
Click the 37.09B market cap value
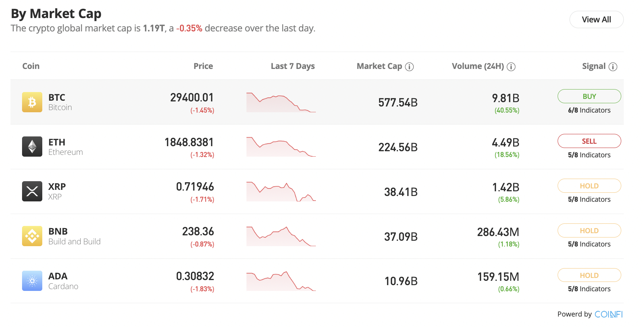click(401, 237)
